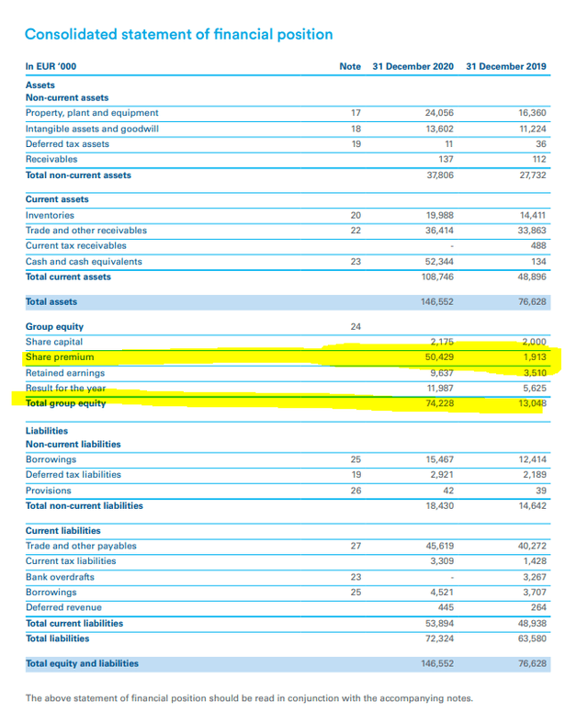This screenshot has height=712, width=588.
Task: Click the 108,746 total current assets value
Action: click(x=436, y=277)
